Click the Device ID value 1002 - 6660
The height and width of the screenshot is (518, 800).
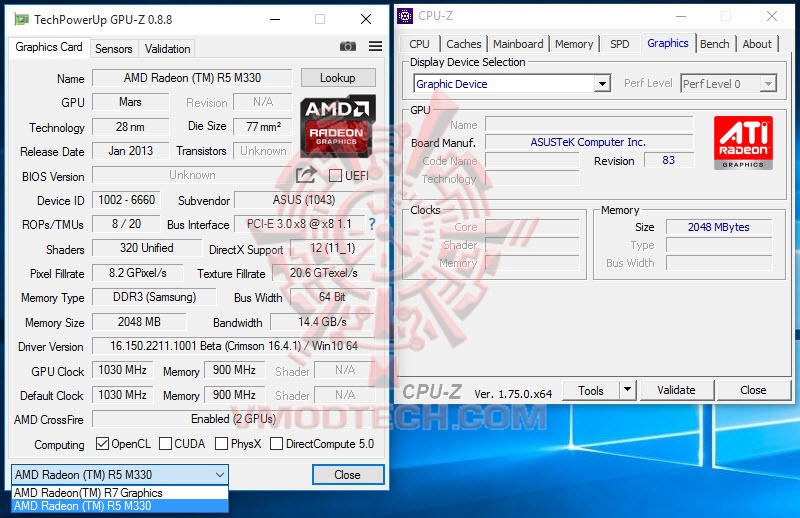click(x=127, y=200)
